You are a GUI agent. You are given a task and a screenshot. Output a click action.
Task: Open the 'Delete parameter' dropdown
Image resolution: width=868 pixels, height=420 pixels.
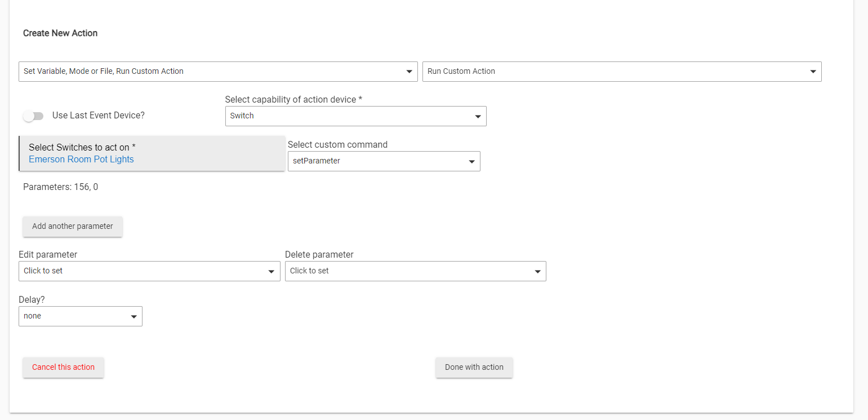415,271
